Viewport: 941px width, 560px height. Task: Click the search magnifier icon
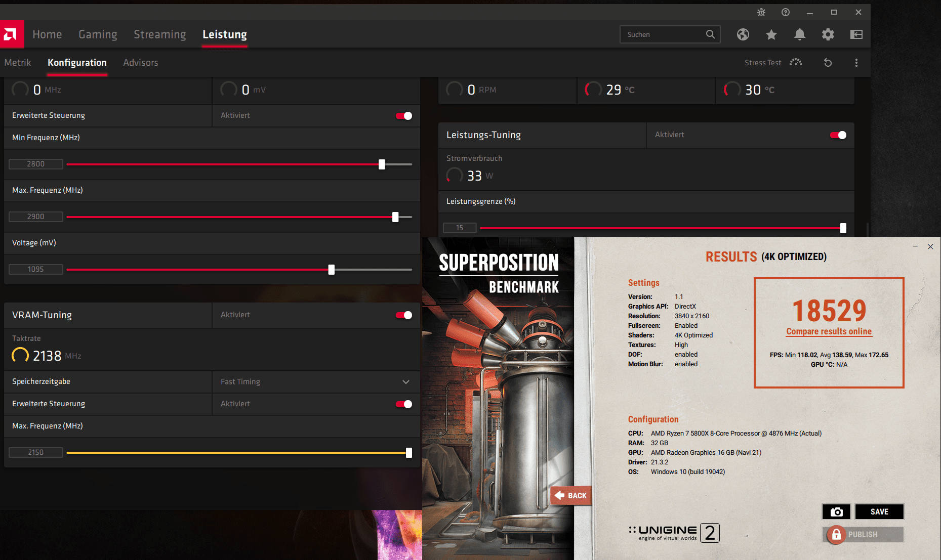click(711, 34)
